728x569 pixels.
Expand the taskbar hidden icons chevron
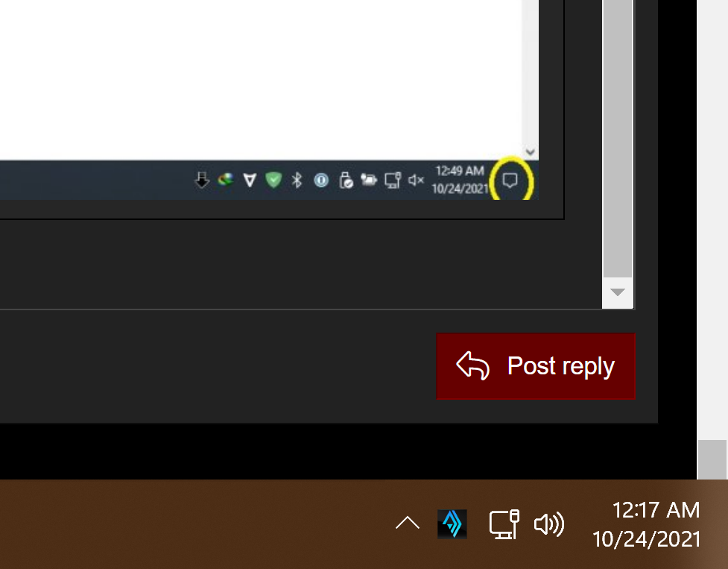coord(407,524)
